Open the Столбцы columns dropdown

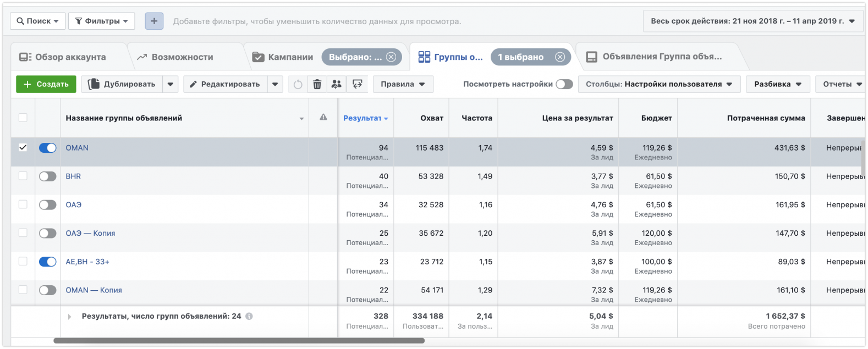tap(659, 84)
